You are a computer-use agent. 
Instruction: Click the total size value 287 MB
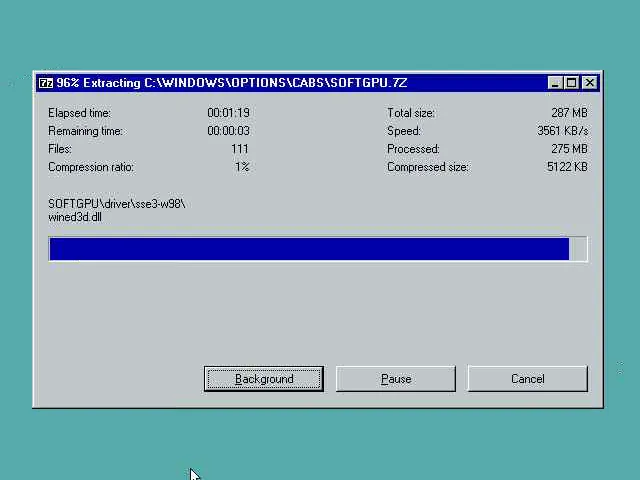click(569, 113)
